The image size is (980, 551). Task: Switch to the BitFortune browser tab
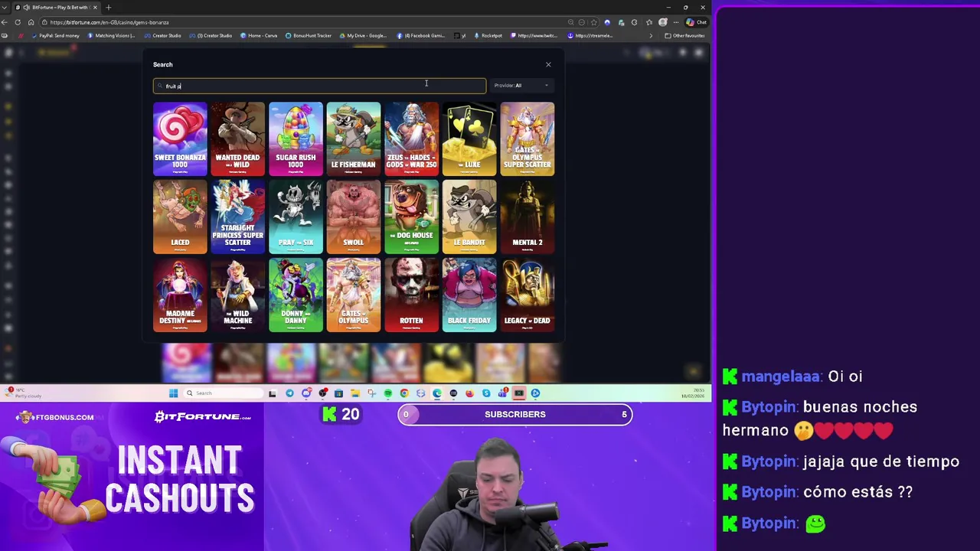coord(55,7)
